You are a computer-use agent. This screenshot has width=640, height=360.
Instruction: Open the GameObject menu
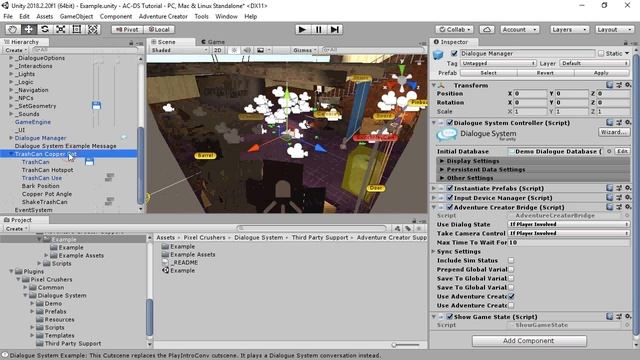tap(76, 16)
